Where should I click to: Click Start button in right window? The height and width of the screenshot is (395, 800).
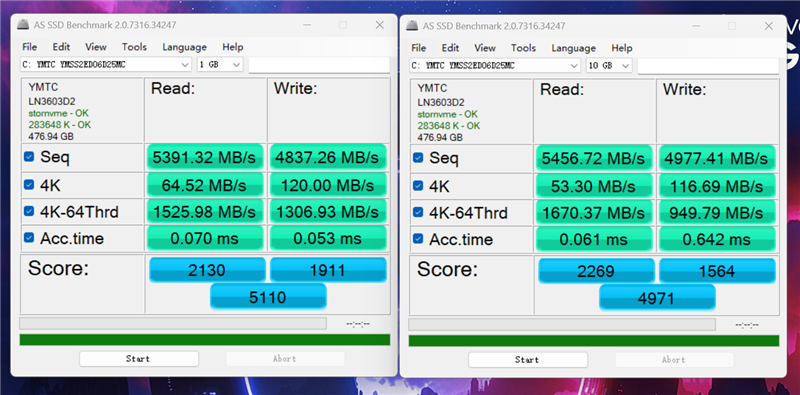[527, 360]
